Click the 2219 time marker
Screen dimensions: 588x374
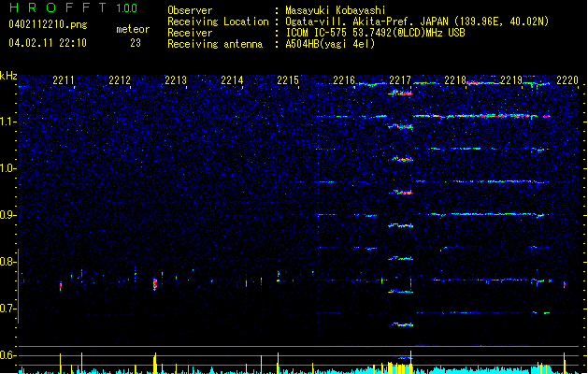click(511, 80)
